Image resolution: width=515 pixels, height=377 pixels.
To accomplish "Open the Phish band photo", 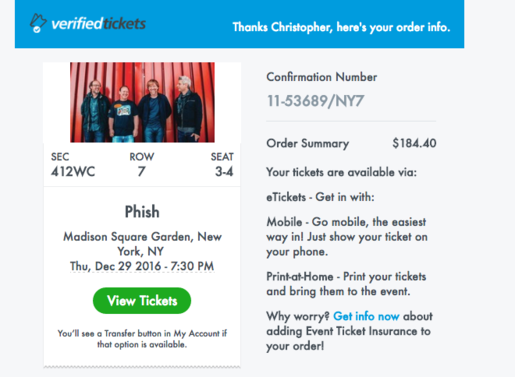I will point(142,102).
